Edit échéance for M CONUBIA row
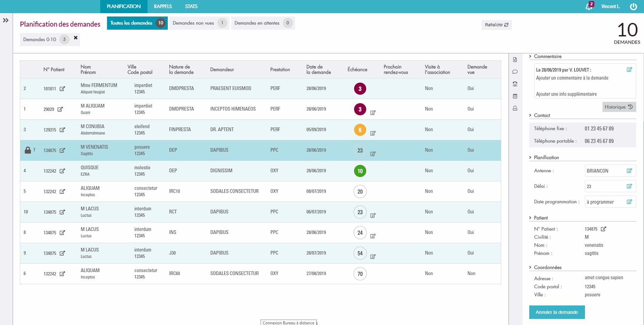Screen dimensions: 644x325 (373, 133)
